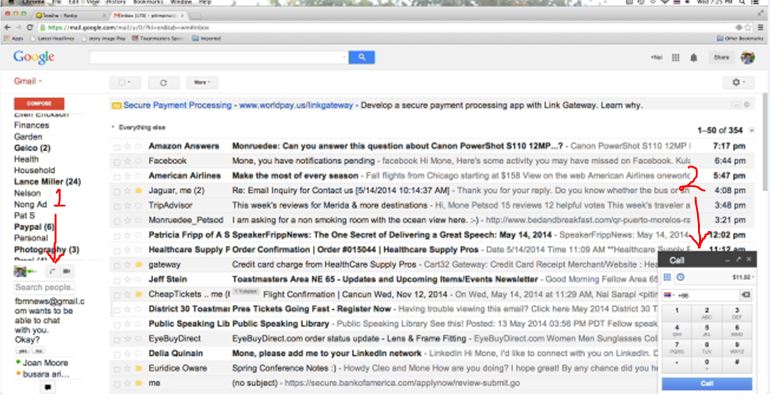Go back in the browser
This screenshot has width=781, height=399.
coord(7,27)
